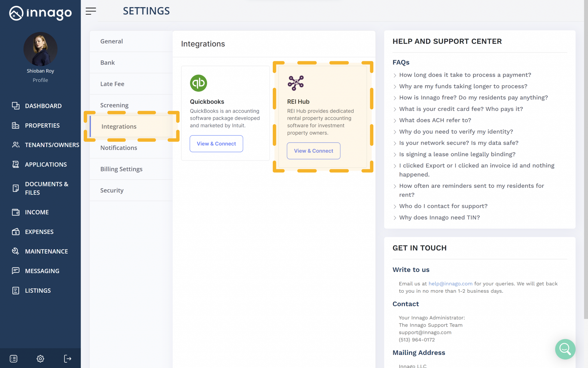
Task: Click Quickbooks View & Connect button
Action: [x=216, y=144]
